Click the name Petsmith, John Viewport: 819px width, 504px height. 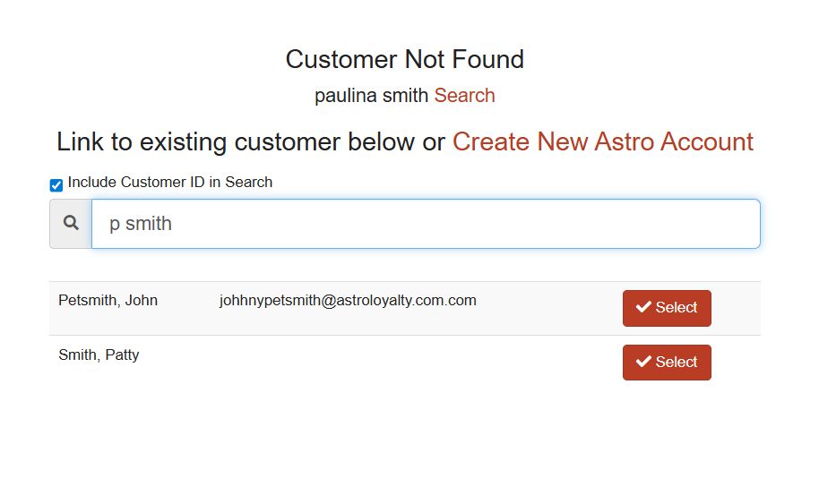108,301
